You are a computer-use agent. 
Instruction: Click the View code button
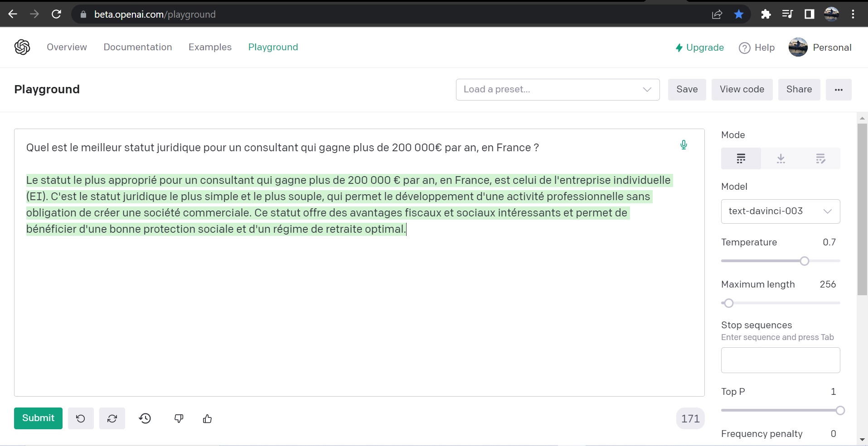(742, 90)
